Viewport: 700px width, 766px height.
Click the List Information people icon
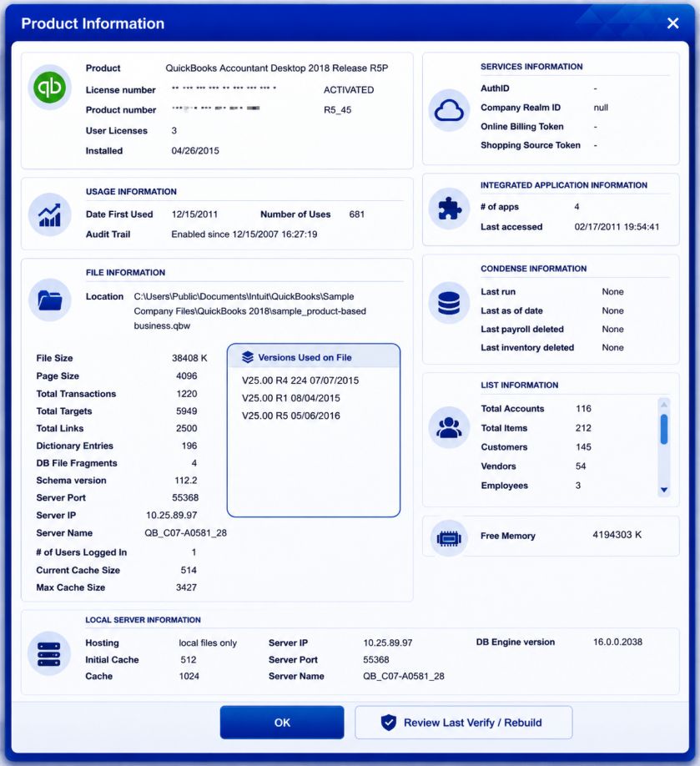point(449,427)
